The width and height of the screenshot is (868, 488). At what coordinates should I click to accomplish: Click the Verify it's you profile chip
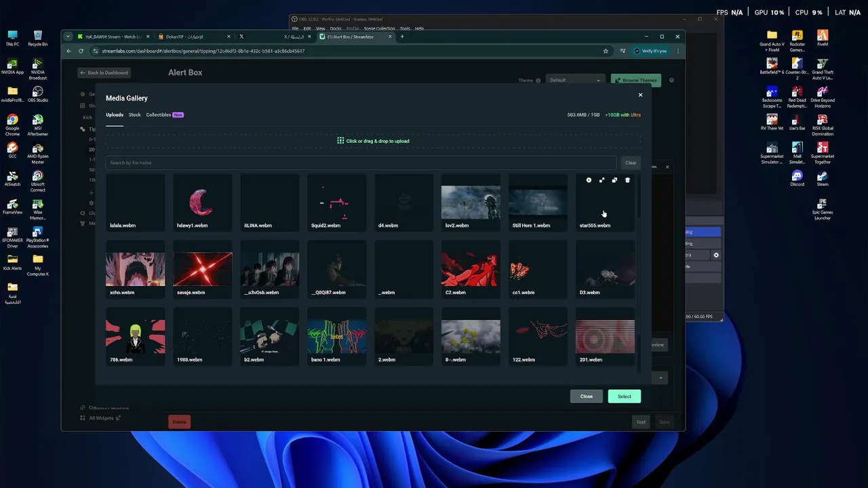coord(650,51)
